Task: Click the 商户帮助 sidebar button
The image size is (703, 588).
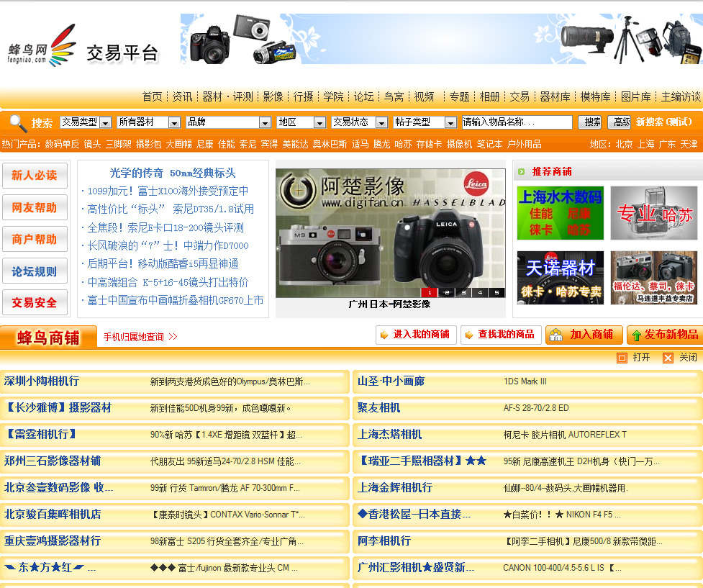Action: (35, 239)
